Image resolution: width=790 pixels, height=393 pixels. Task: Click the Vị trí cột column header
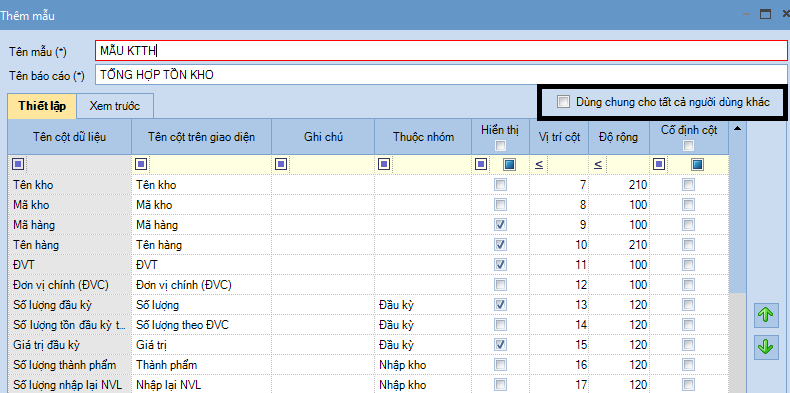tap(559, 137)
